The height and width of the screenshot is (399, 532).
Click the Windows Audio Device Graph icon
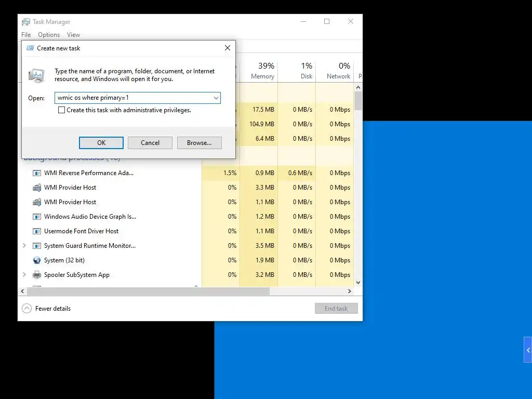click(x=37, y=217)
